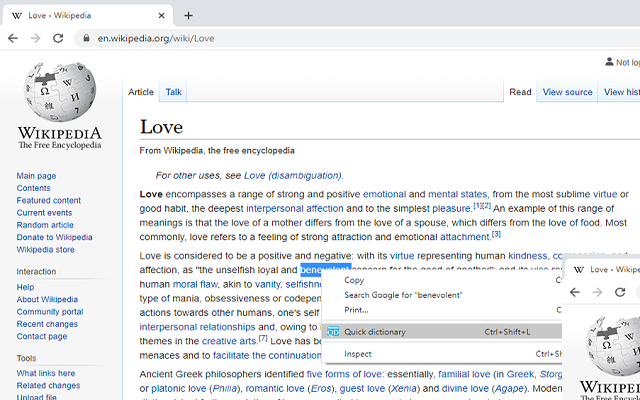Click the browser back arrow icon

tap(13, 38)
